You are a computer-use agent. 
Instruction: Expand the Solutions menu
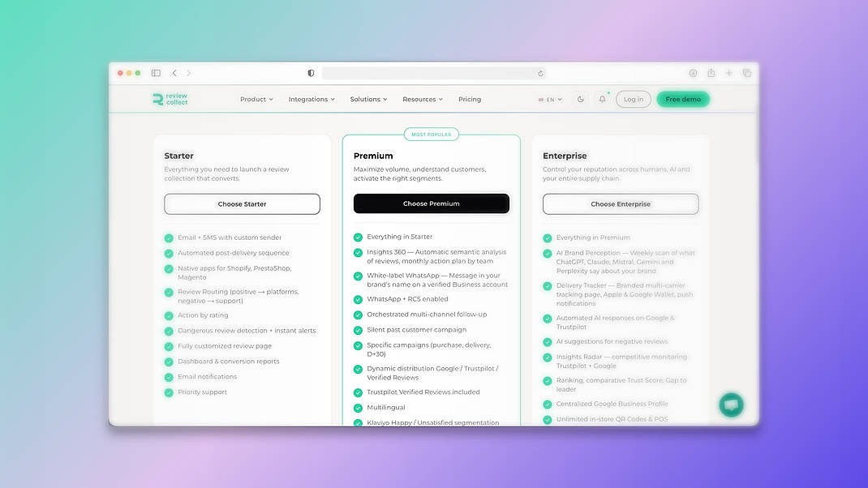pyautogui.click(x=368, y=100)
